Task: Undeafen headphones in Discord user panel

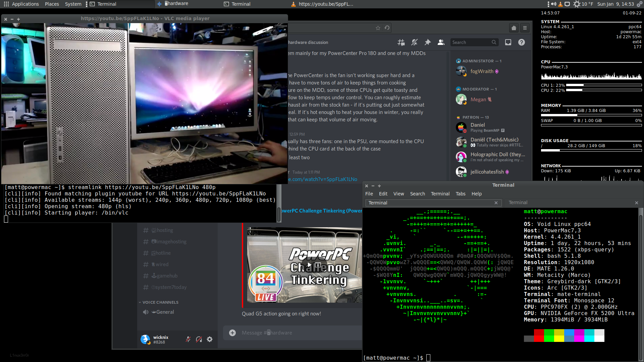Action: click(x=199, y=339)
